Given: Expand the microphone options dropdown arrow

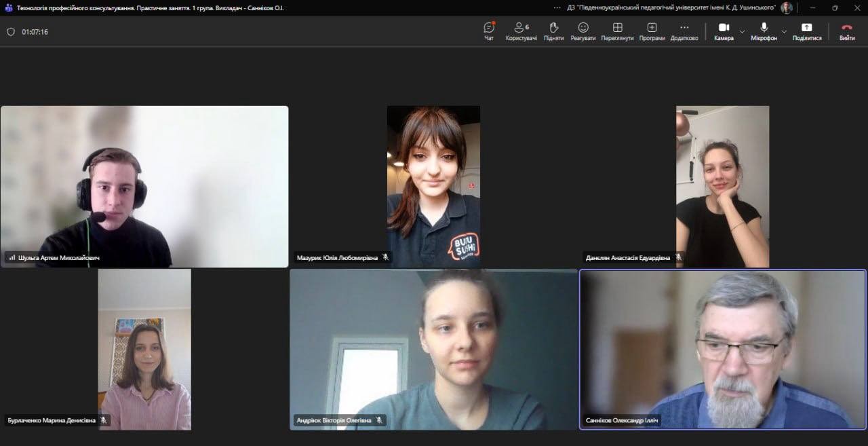Looking at the screenshot, I should (x=784, y=31).
